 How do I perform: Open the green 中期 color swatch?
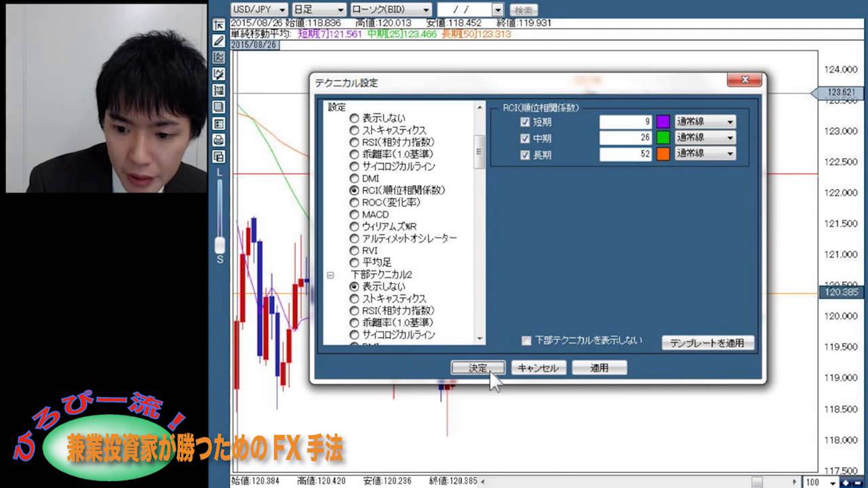click(x=663, y=138)
